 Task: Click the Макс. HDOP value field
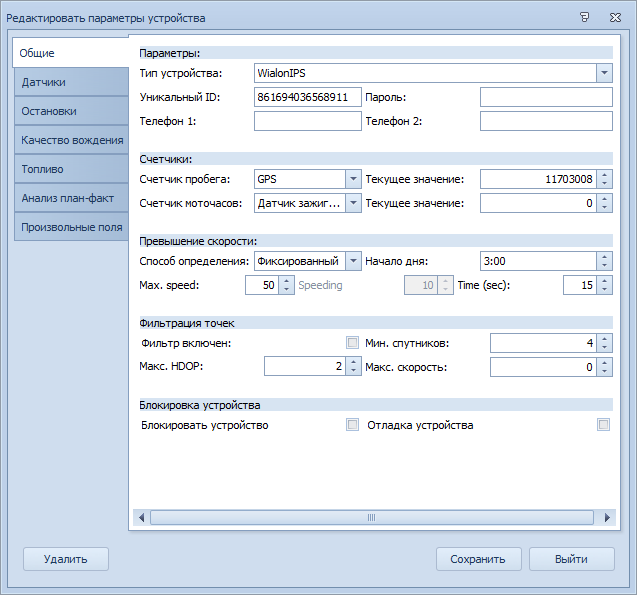[305, 366]
